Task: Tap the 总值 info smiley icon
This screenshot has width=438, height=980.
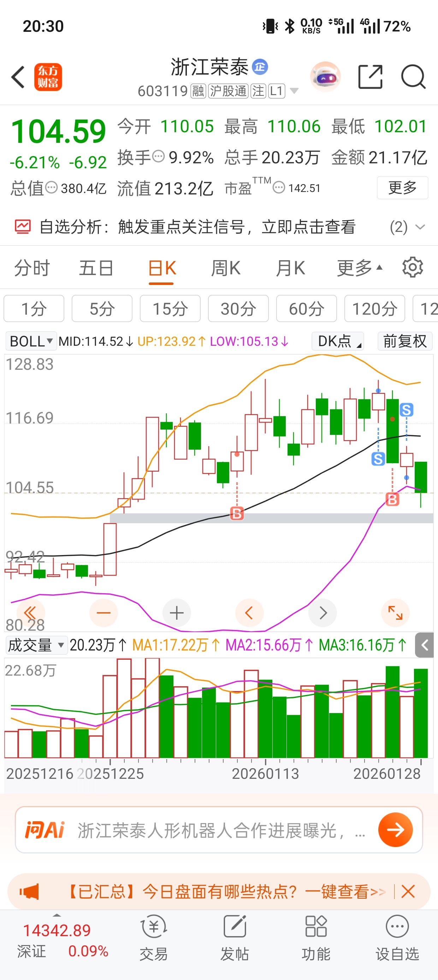Action: click(51, 188)
